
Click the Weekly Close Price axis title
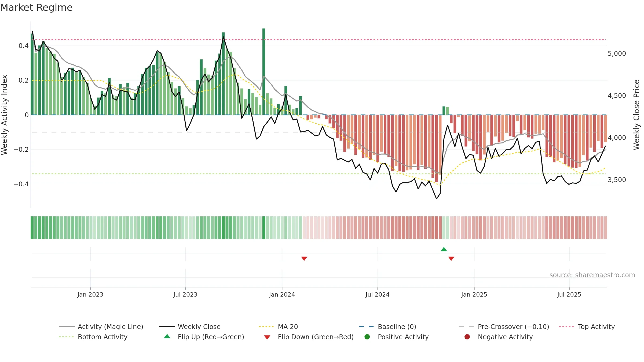click(636, 115)
